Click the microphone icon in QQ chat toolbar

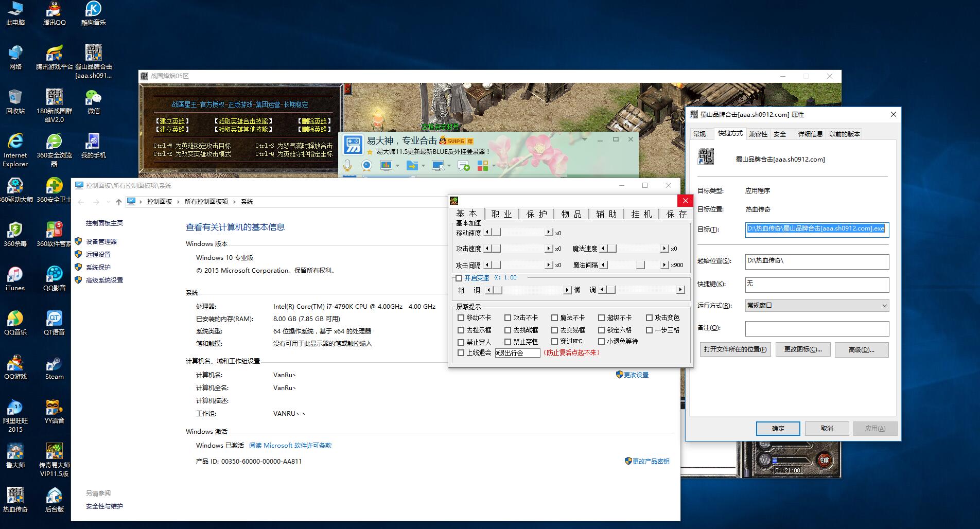pyautogui.click(x=347, y=165)
